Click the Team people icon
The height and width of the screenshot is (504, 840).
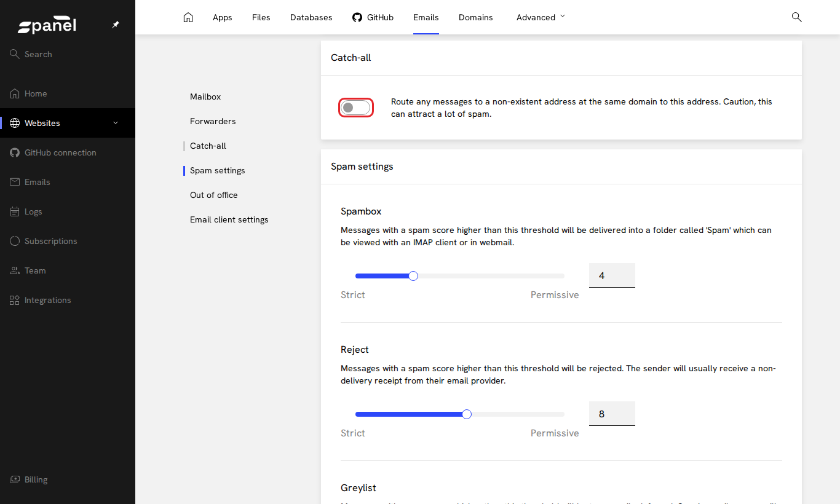(x=15, y=270)
